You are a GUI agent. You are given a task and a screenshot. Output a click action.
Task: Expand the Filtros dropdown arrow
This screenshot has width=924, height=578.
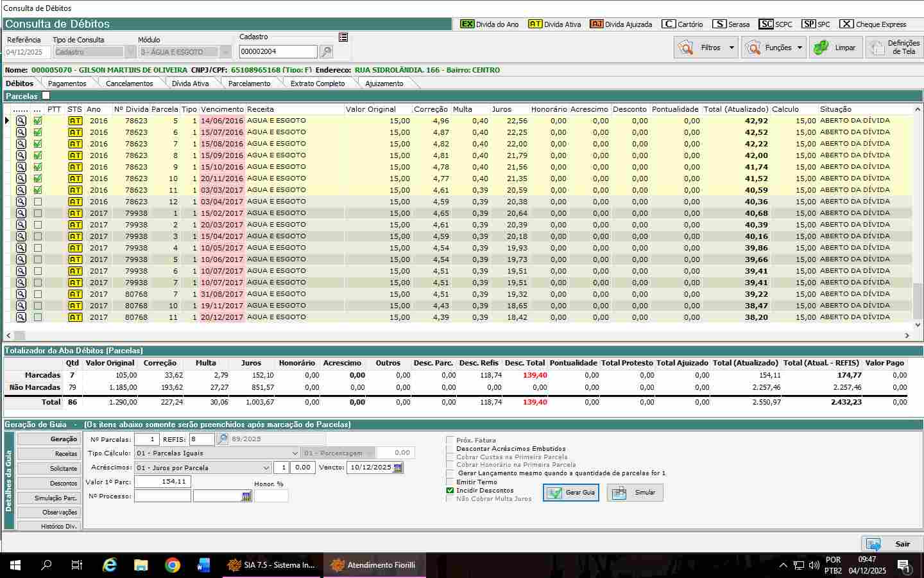732,48
